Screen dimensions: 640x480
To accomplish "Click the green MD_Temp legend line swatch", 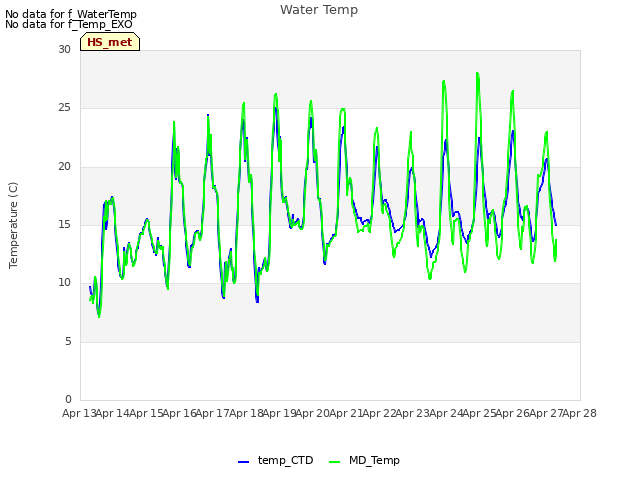I will click(x=334, y=462).
